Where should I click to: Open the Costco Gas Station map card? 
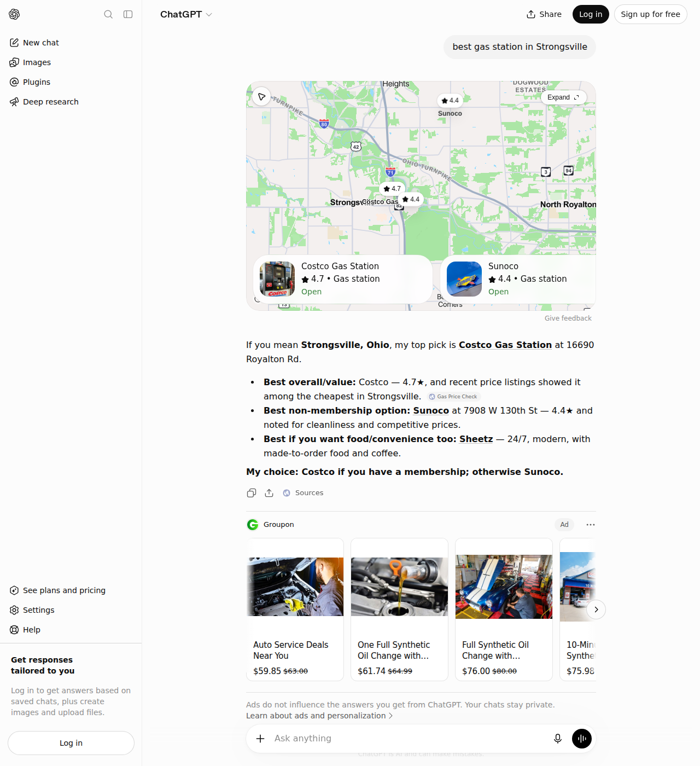(x=343, y=279)
